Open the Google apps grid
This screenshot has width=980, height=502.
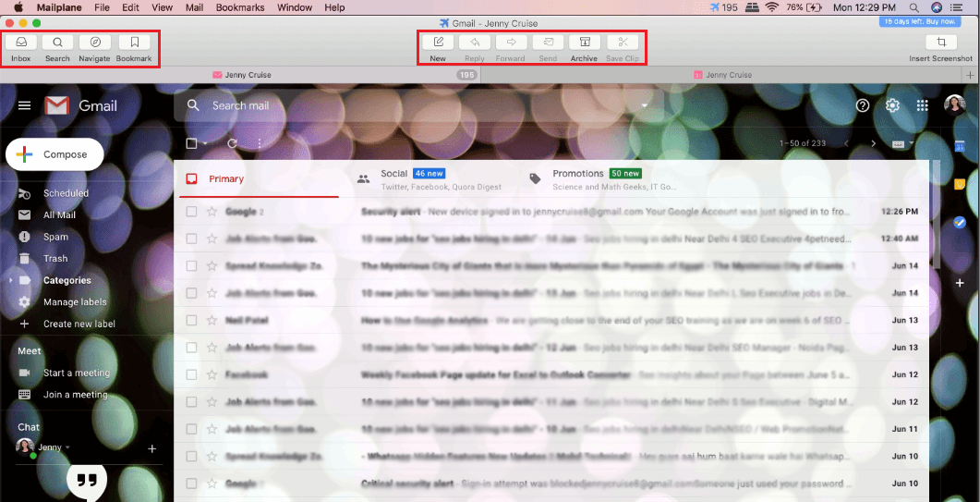click(923, 105)
